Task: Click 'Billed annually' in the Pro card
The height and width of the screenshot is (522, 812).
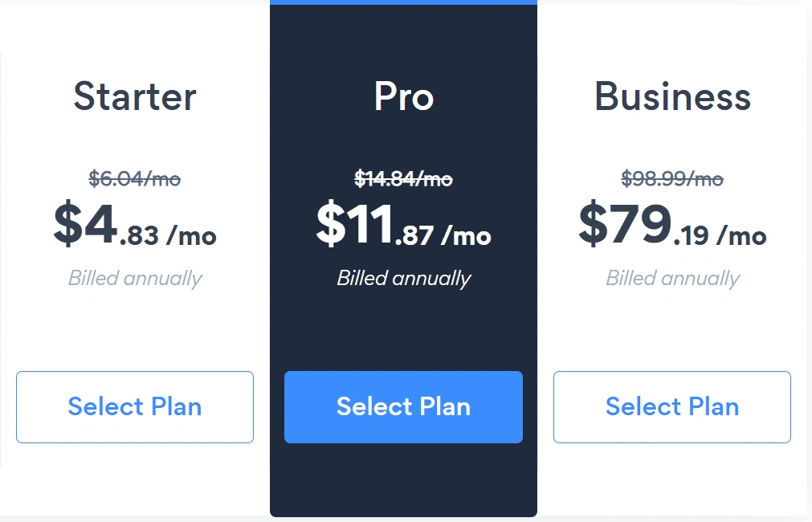Action: click(x=403, y=279)
